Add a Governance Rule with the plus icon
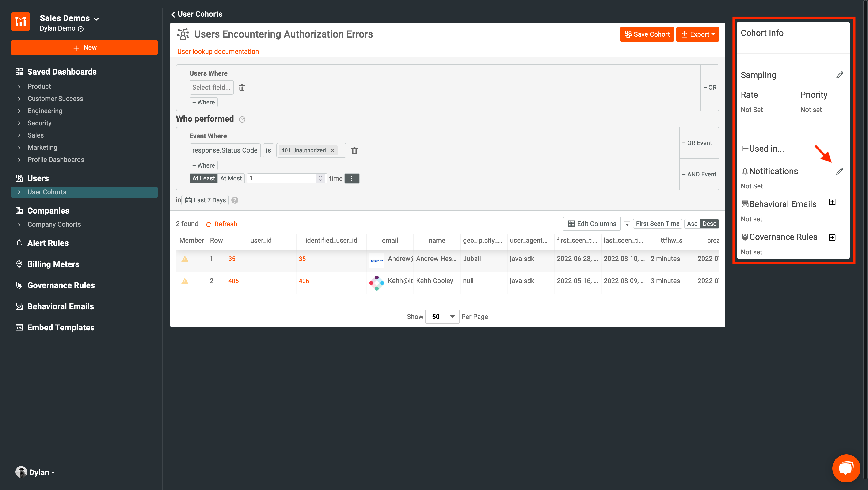Screen dimensions: 868x490 pyautogui.click(x=833, y=237)
